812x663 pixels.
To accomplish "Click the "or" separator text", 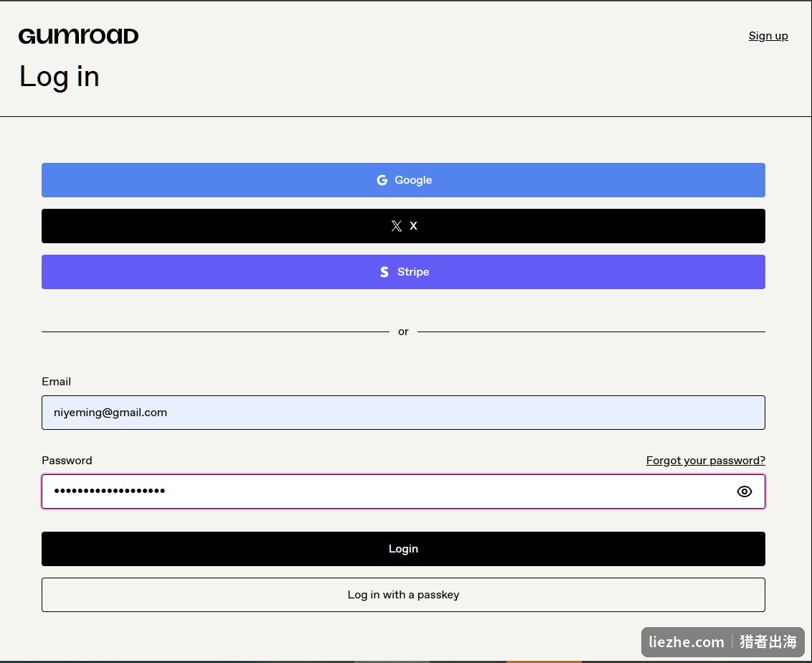I will click(403, 331).
